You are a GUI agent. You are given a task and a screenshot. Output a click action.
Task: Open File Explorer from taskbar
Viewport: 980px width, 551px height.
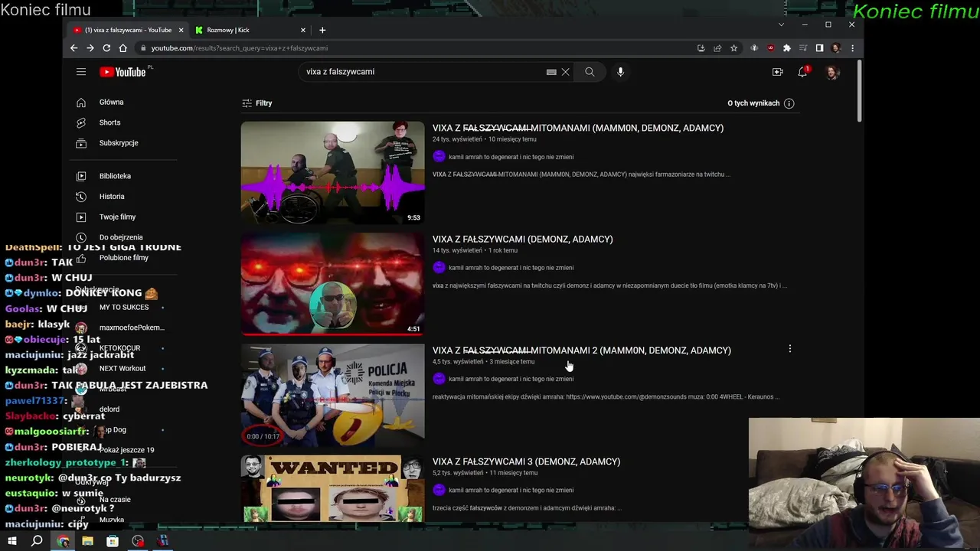coord(87,541)
